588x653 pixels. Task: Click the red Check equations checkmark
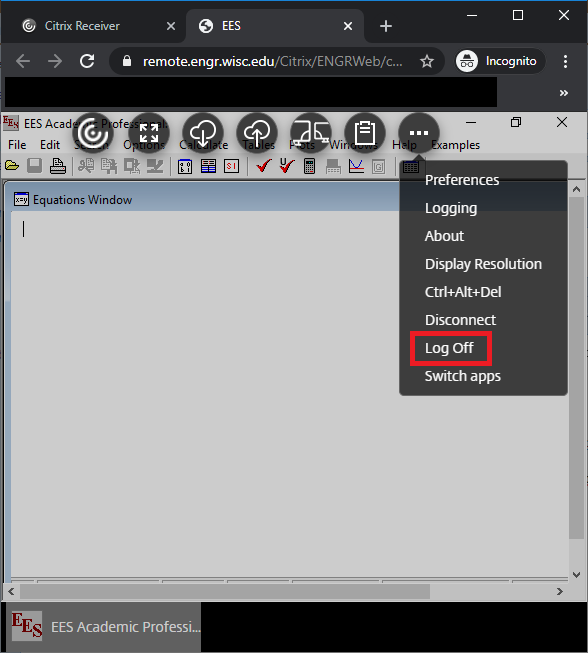point(264,166)
